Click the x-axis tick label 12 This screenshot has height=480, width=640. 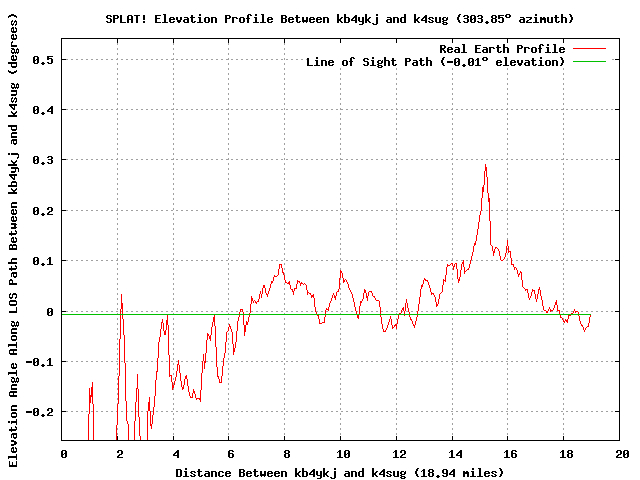(399, 454)
